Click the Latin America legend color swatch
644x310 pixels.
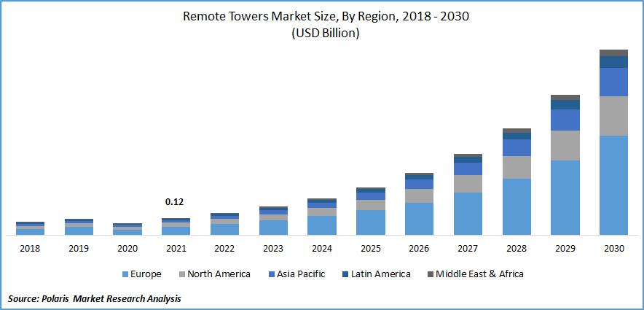click(346, 274)
